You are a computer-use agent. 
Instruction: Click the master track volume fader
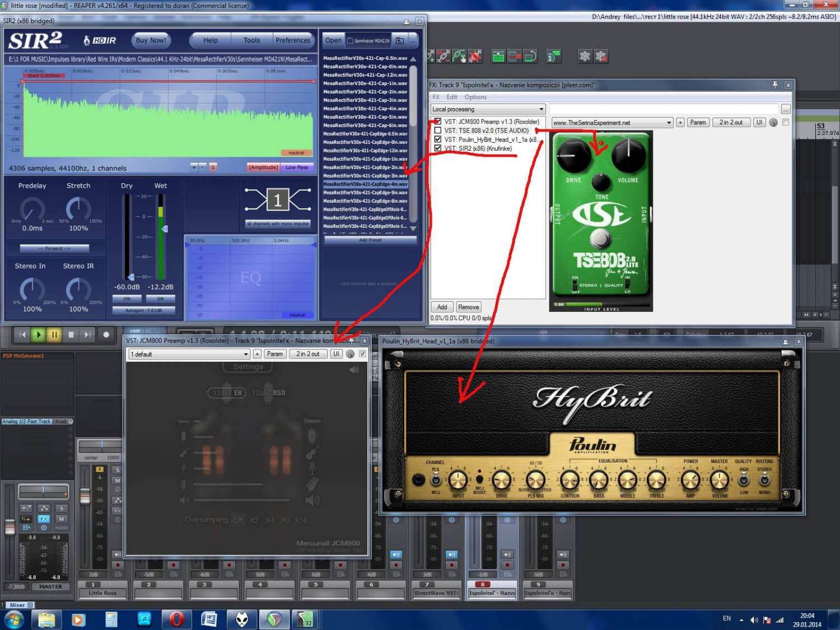[x=10, y=526]
